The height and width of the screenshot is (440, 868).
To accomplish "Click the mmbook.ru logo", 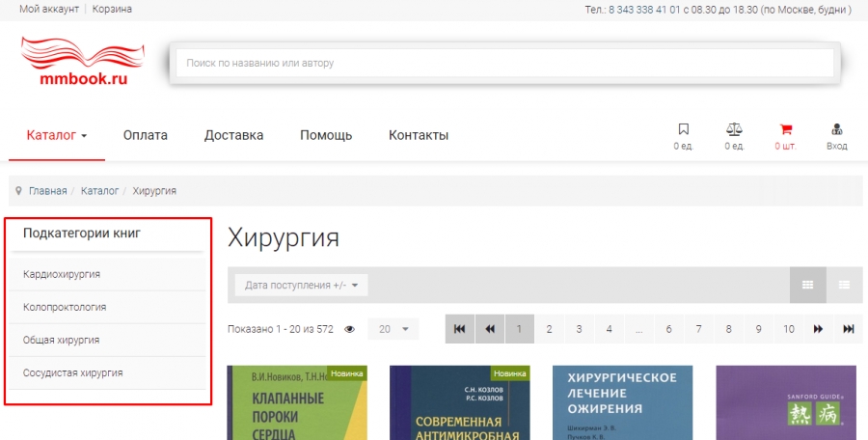I will [x=83, y=62].
